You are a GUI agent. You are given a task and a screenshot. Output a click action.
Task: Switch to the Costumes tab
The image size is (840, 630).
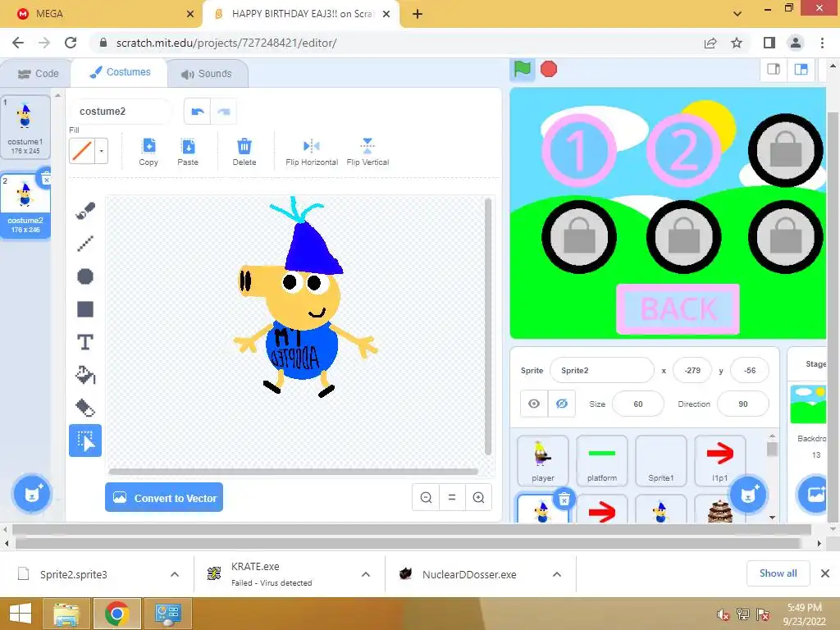click(120, 72)
